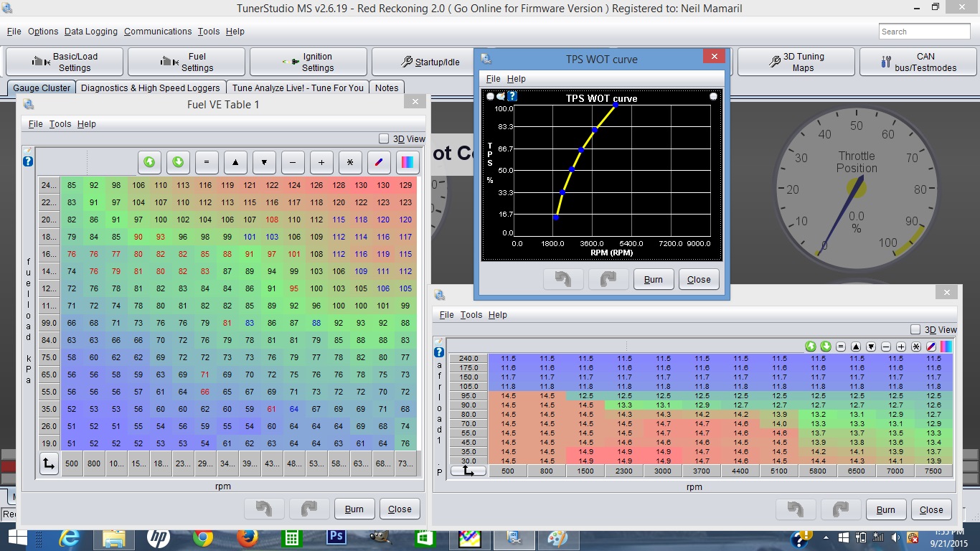Click decrement down arrow in Fuel VE Table toolbar

[264, 162]
